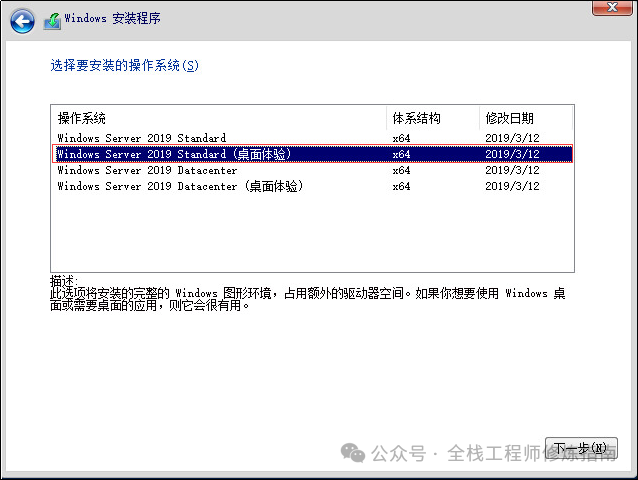Click x64 in first Standard row
Image resolution: width=638 pixels, height=480 pixels.
[x=401, y=138]
